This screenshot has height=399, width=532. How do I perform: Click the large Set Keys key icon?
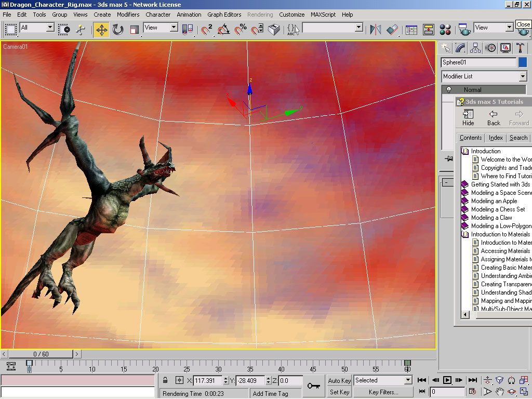313,385
